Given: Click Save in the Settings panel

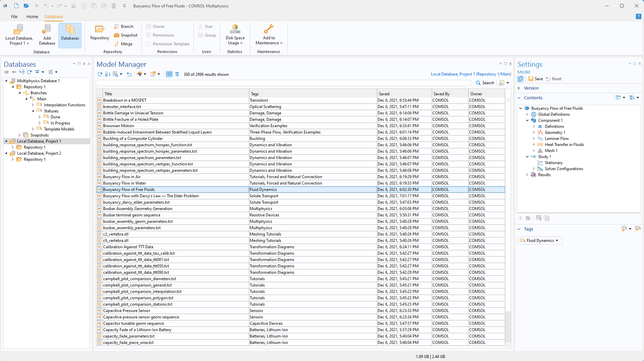Looking at the screenshot, I should click(535, 79).
